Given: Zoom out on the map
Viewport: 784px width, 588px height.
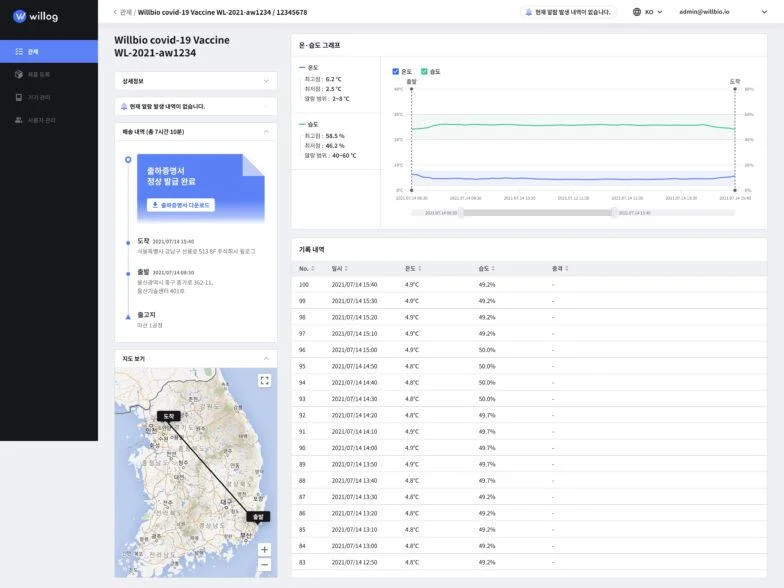Looking at the screenshot, I should [x=264, y=565].
